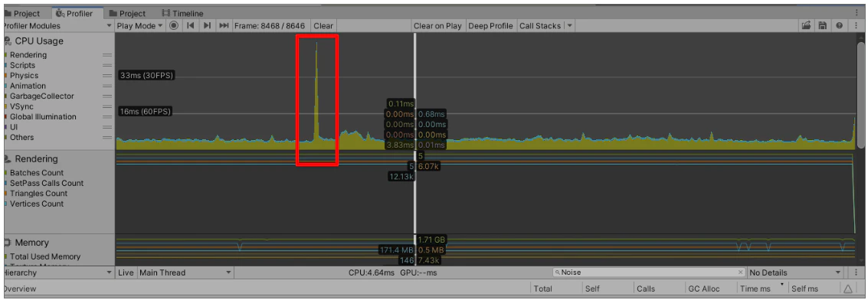Grab the Physics category reorder handle
Screen dimensions: 868x300
point(107,76)
